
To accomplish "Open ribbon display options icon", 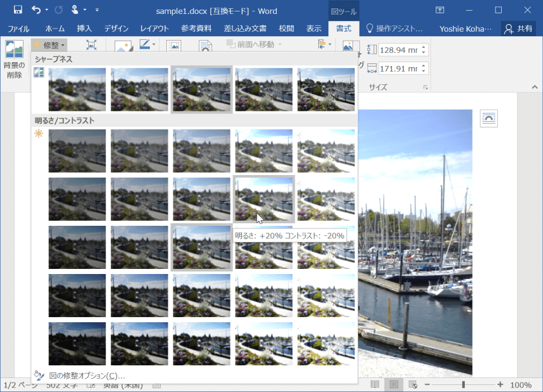I will (440, 10).
